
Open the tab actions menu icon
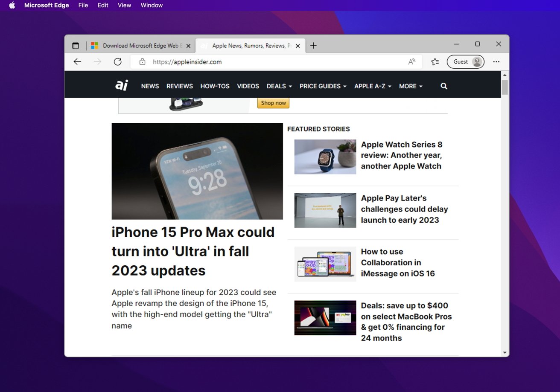76,46
